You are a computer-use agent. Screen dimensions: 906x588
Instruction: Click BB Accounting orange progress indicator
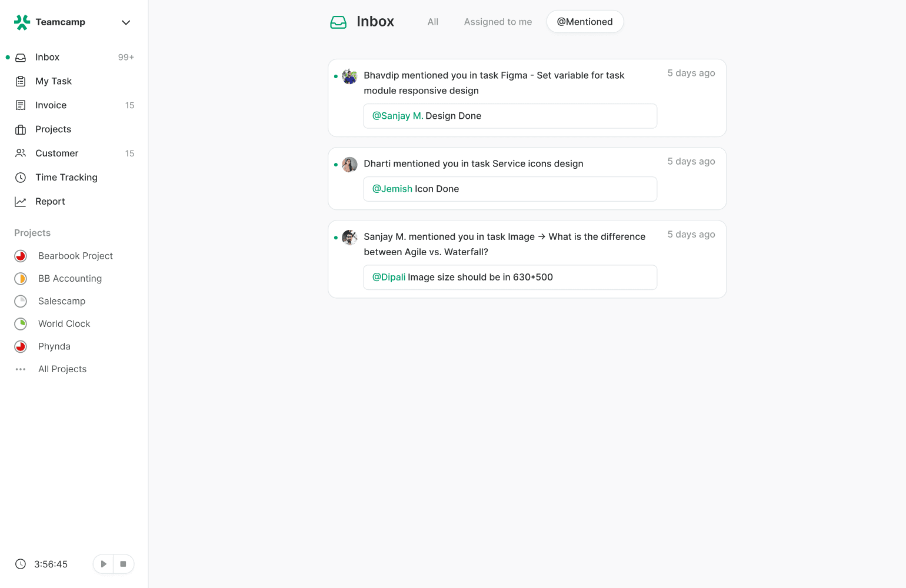21,279
